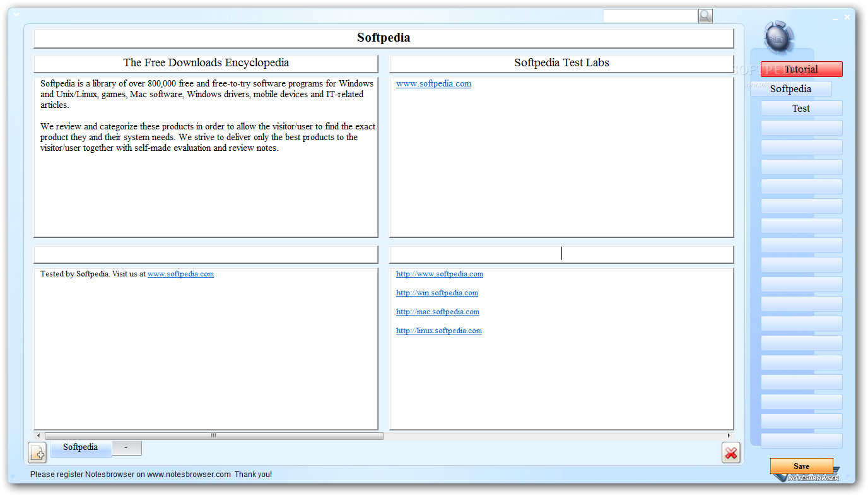
Task: Click the Softpedia page title field
Action: pyautogui.click(x=384, y=38)
